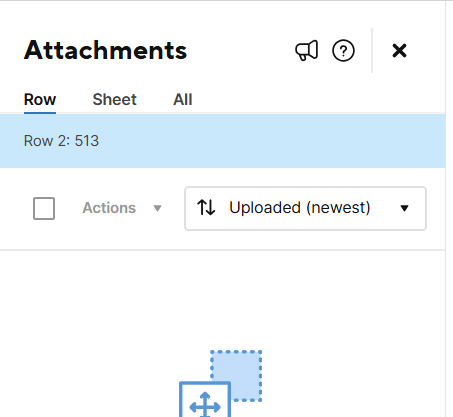Switch to the Row tab
Viewport: 453px width, 417px height.
point(40,99)
